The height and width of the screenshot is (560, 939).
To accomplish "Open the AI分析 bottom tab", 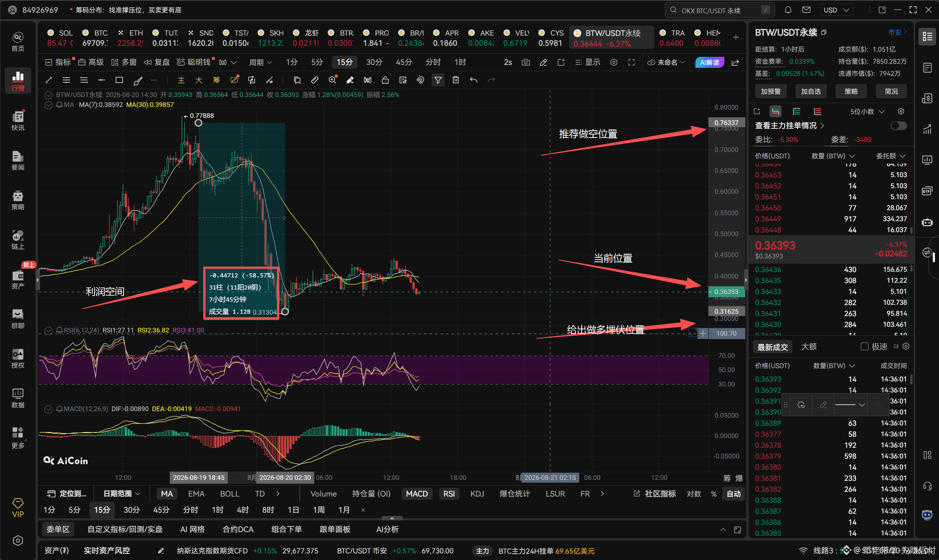I will [x=387, y=530].
